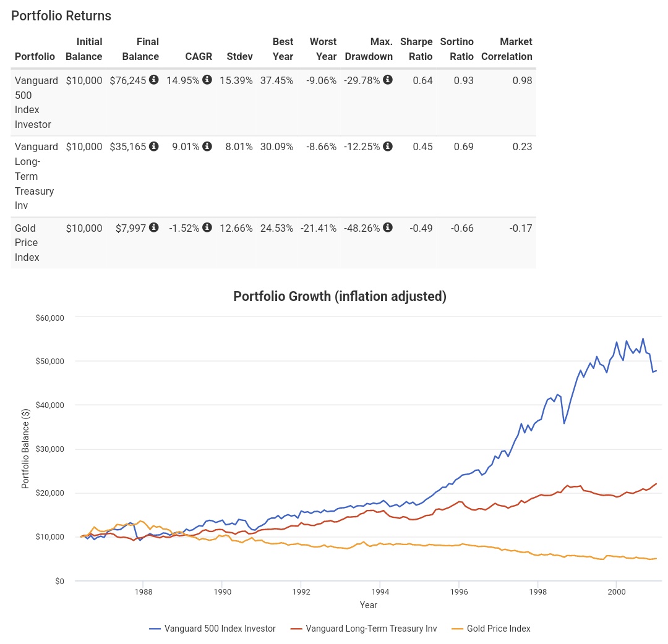
Task: Click info icon next to -12.25% drawdown
Action: [388, 146]
